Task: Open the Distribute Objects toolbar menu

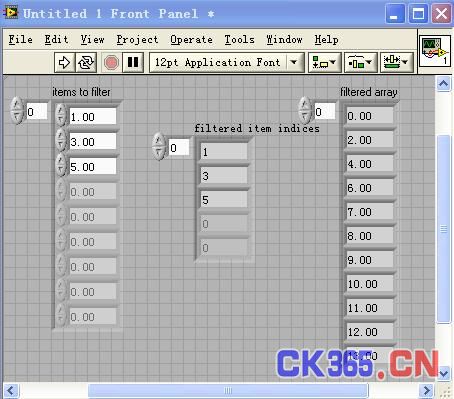Action: pyautogui.click(x=361, y=62)
